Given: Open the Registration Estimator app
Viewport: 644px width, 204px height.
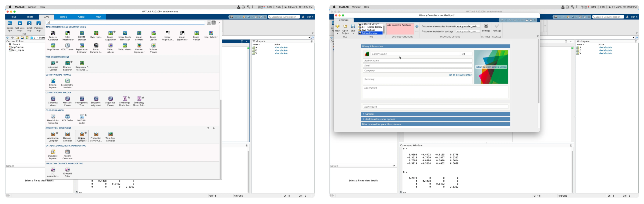Looking at the screenshot, I should pos(82,48).
